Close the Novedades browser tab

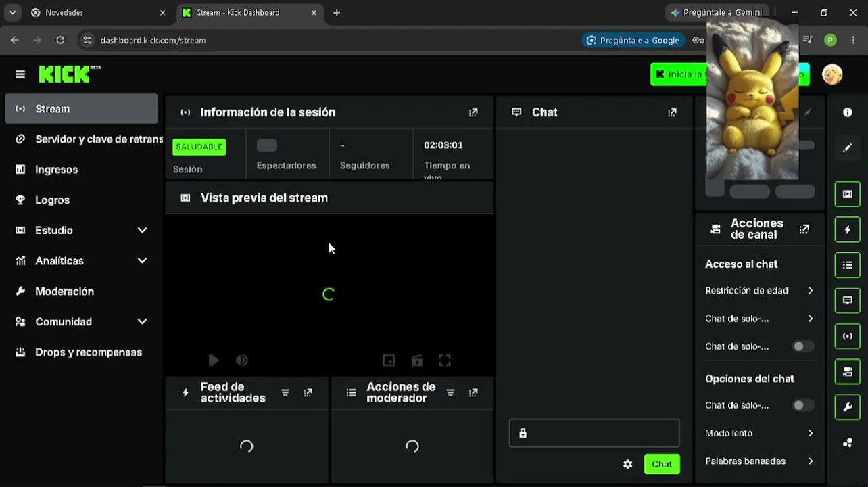[162, 13]
